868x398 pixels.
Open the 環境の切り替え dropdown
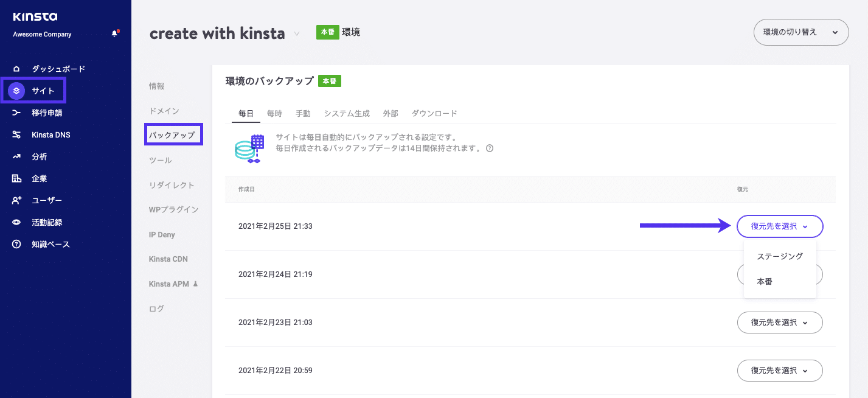pyautogui.click(x=800, y=32)
